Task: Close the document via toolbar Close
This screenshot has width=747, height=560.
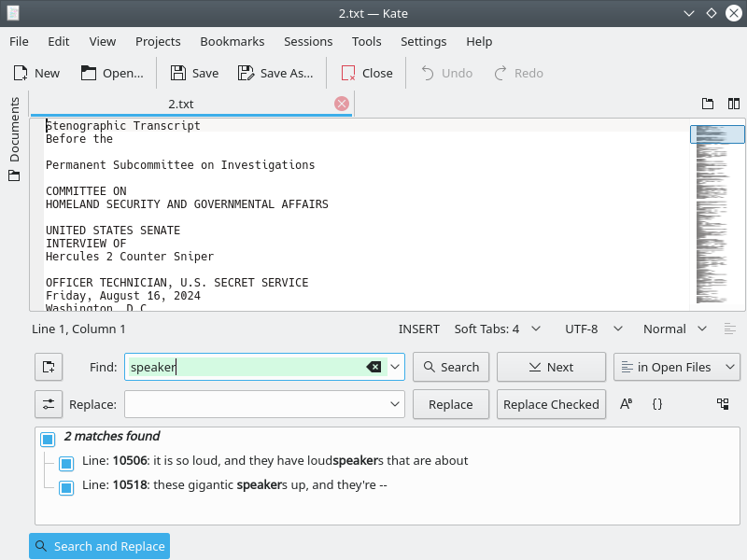Action: (367, 74)
